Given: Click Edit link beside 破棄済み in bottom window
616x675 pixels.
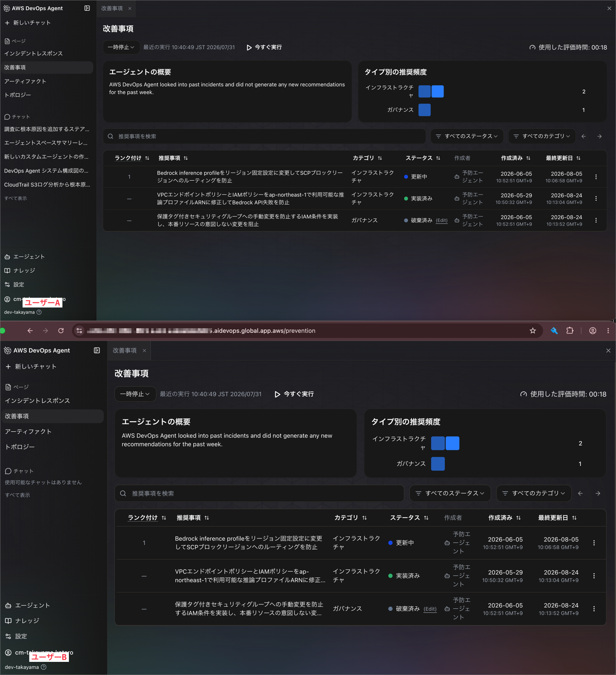Looking at the screenshot, I should (430, 609).
